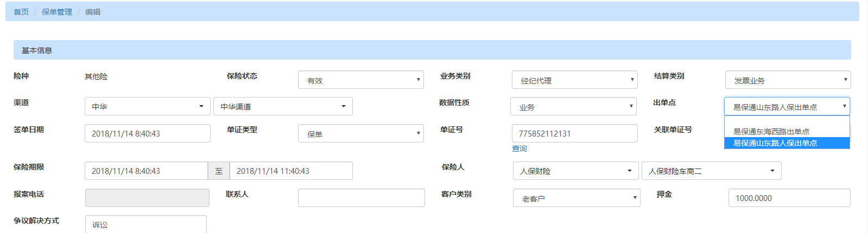Expand the 业务类别 dropdown showing 经纪代理
Viewport: 868px width, 233px height.
(x=574, y=80)
